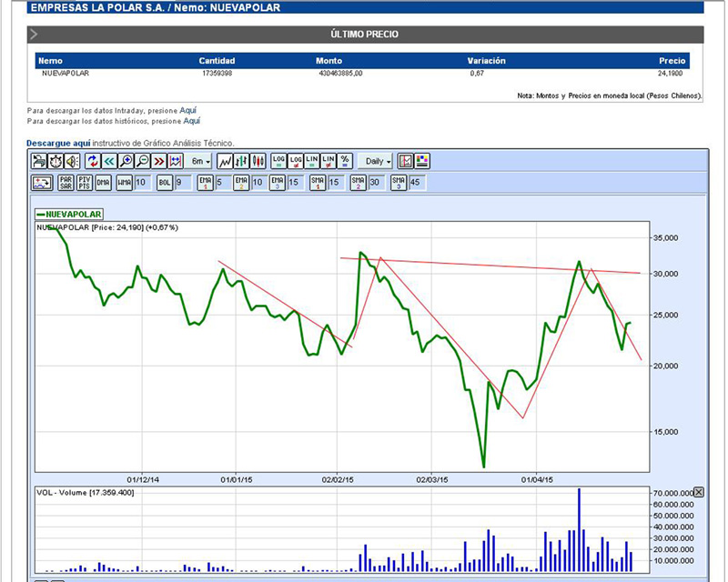This screenshot has width=728, height=582.
Task: Toggle Bollinger bands BOL button
Action: click(165, 183)
